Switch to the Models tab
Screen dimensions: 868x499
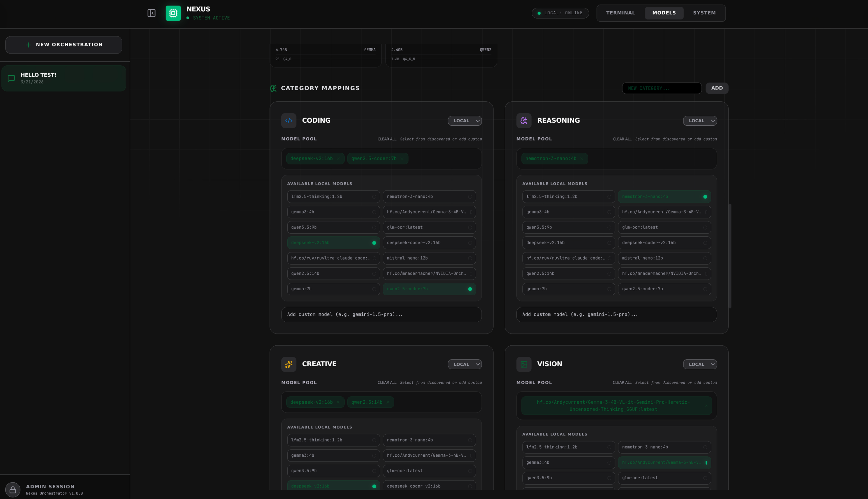coord(664,13)
